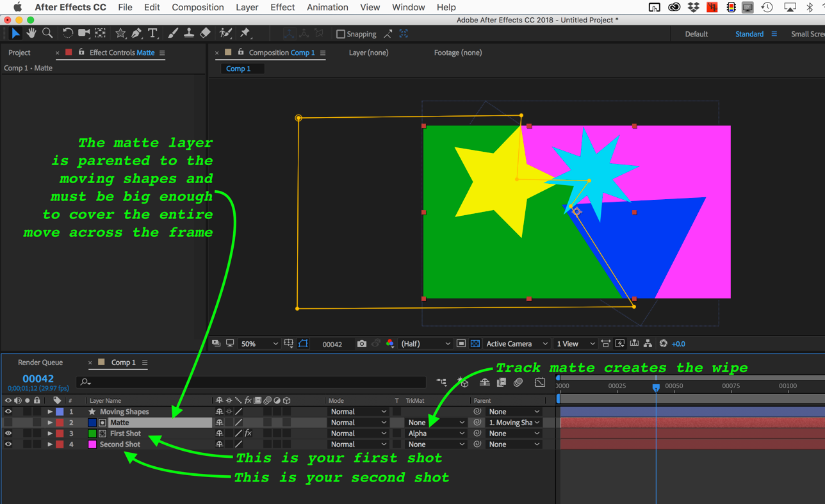Switch to the Default workspace
Viewport: 825px width, 504px height.
point(696,34)
